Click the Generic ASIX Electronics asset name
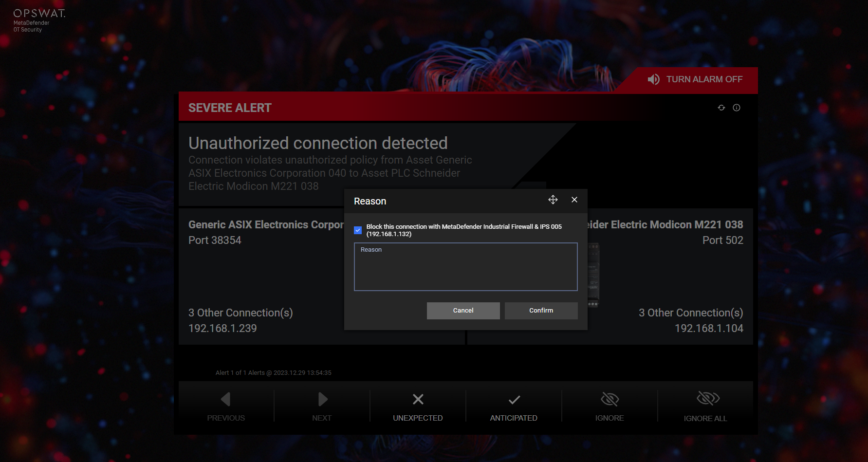This screenshot has height=462, width=868. click(x=266, y=224)
